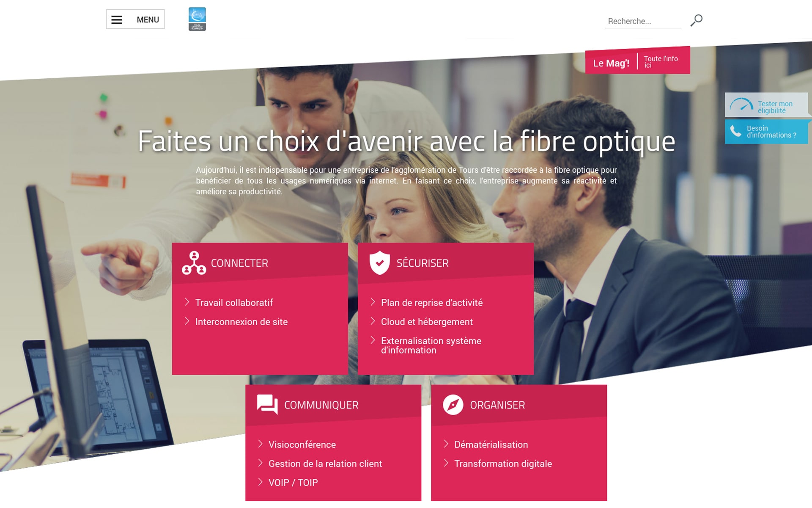
Task: Click the phone icon for information
Action: pyautogui.click(x=736, y=132)
